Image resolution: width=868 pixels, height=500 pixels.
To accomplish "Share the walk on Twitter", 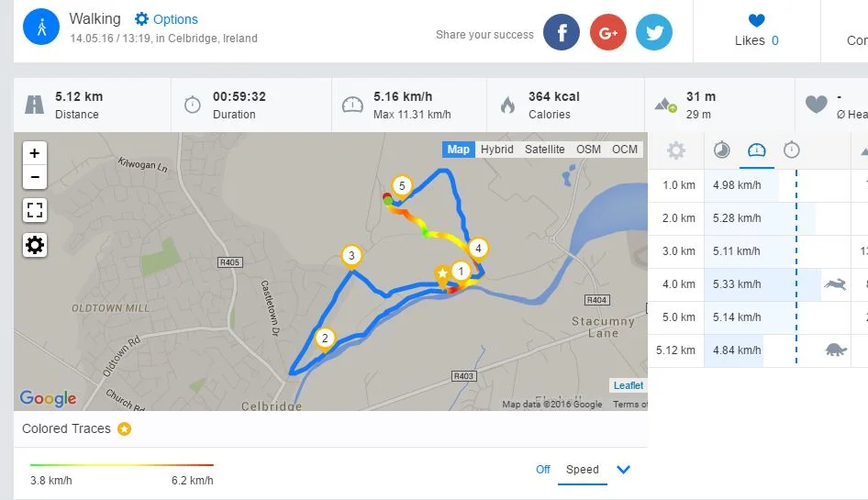I will click(653, 32).
